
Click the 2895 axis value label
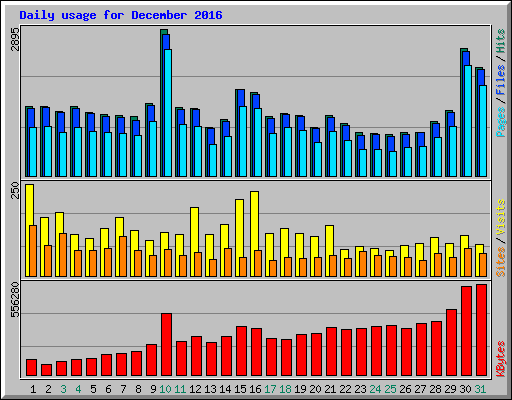click(16, 39)
